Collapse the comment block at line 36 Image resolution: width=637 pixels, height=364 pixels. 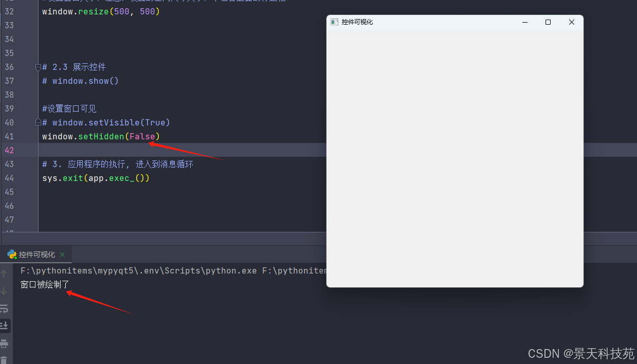pyautogui.click(x=38, y=67)
